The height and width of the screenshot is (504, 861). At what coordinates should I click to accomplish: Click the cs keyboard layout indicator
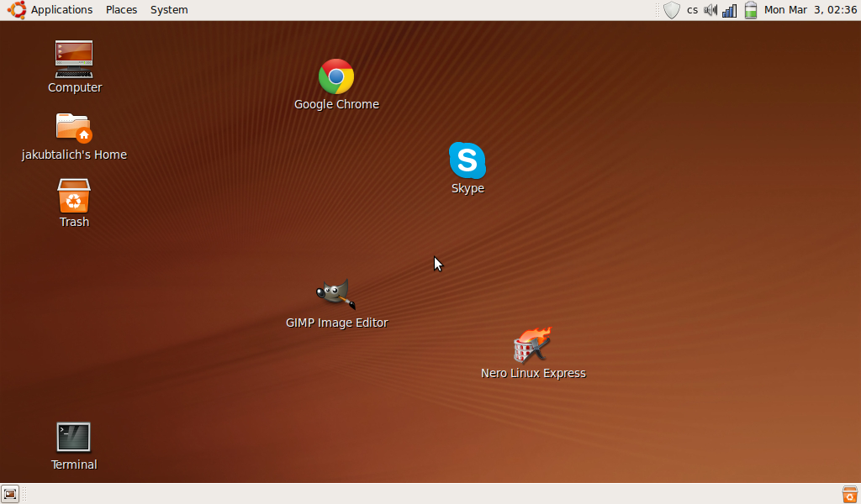pos(693,10)
